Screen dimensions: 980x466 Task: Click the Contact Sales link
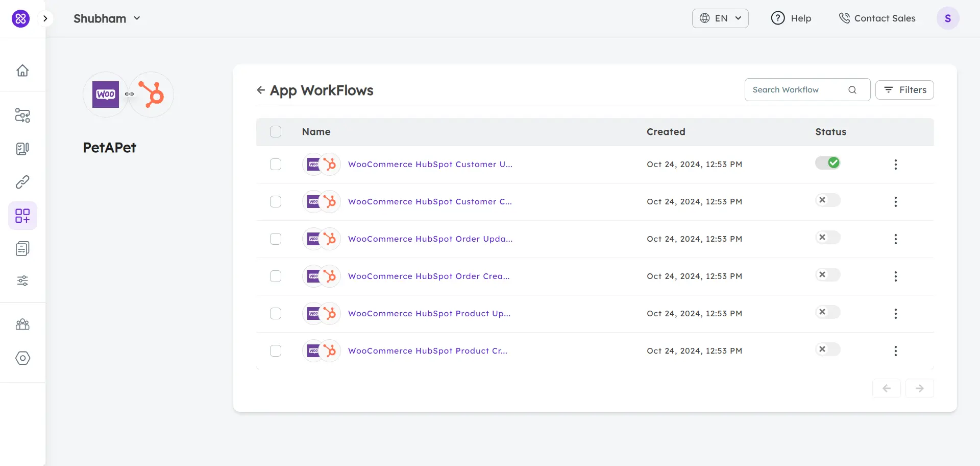click(877, 18)
